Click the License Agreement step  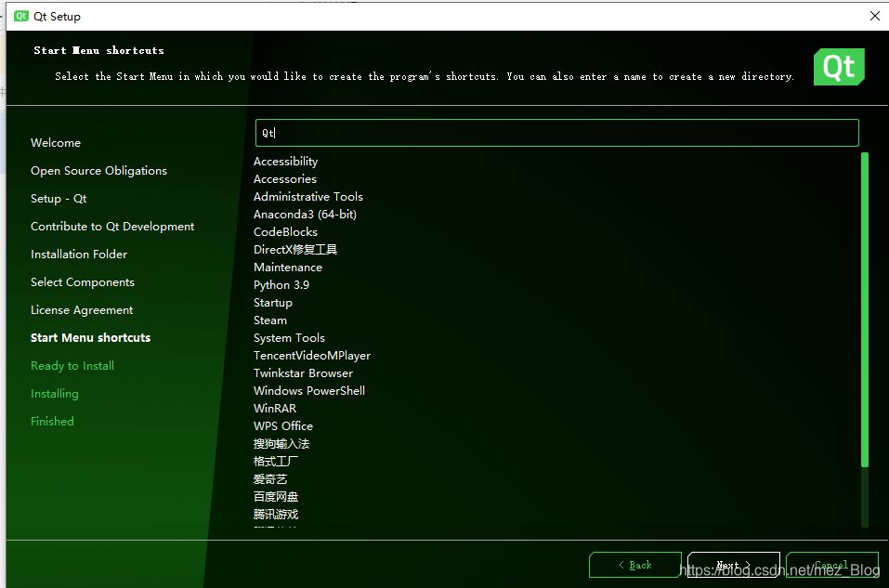82,309
